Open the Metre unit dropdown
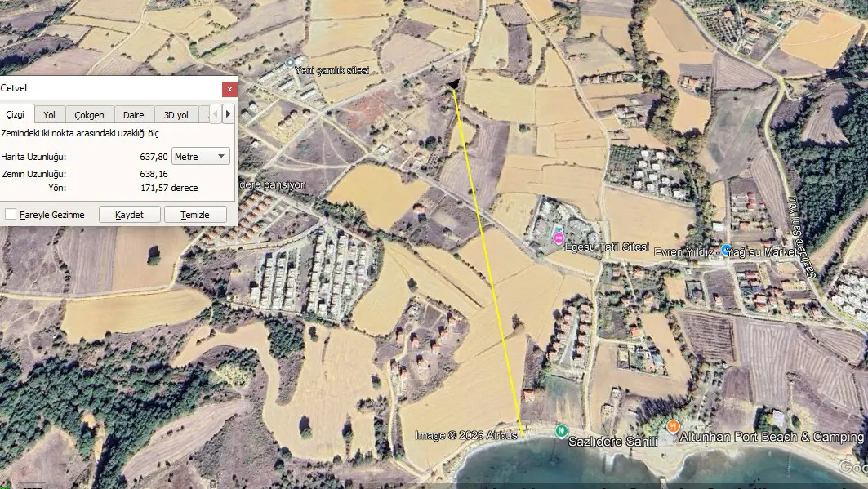Screen dimensions: 868x489 [200, 157]
